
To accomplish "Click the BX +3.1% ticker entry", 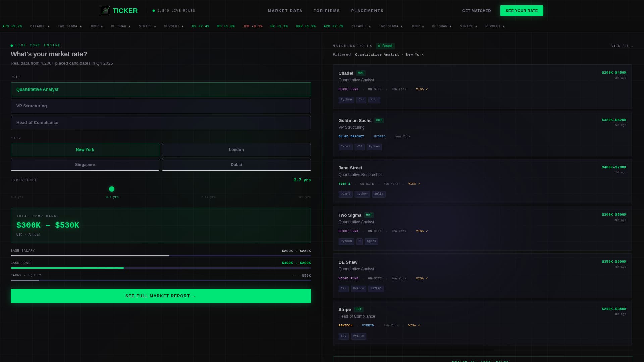I will tap(279, 26).
